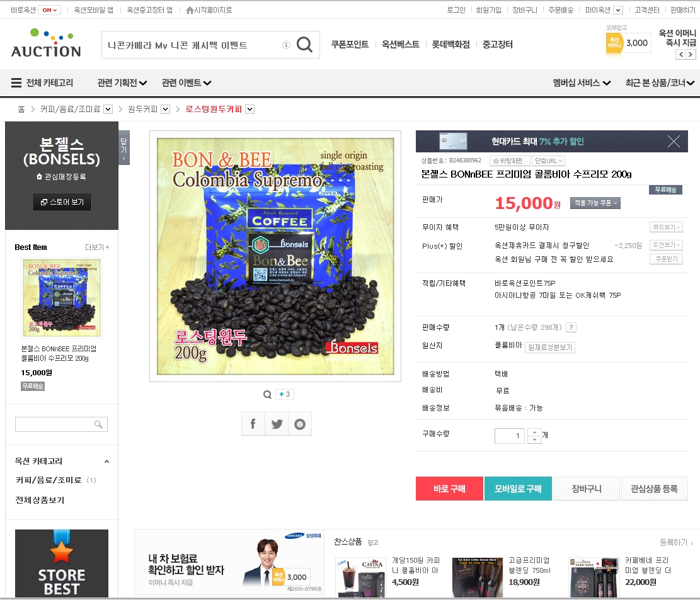
Task: Go to 옥션베스트 tab
Action: pos(401,44)
